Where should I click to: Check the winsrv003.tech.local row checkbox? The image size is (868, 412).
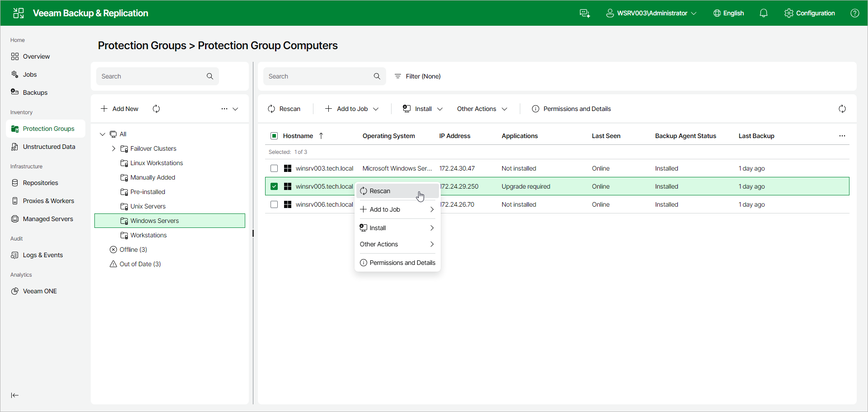pos(274,168)
